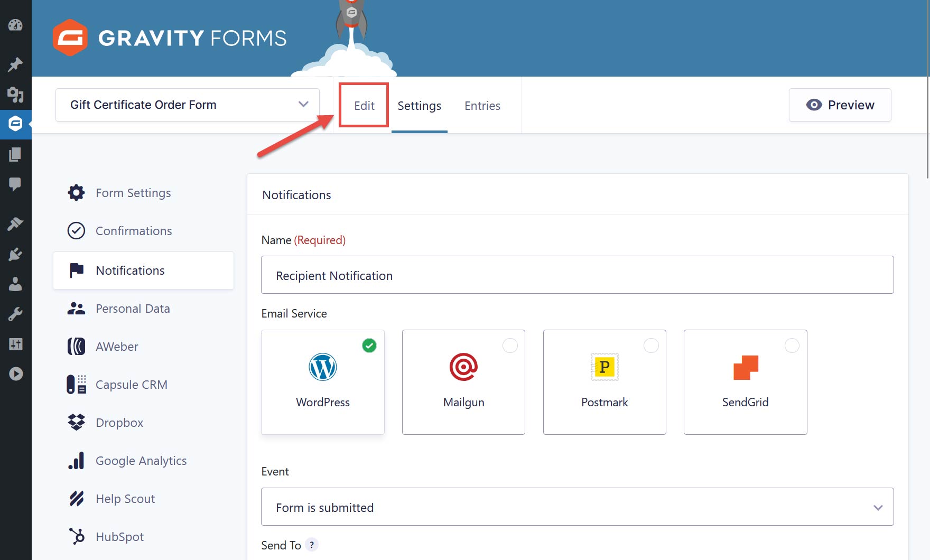Click the Notifications flag icon
The image size is (930, 560).
click(x=76, y=270)
